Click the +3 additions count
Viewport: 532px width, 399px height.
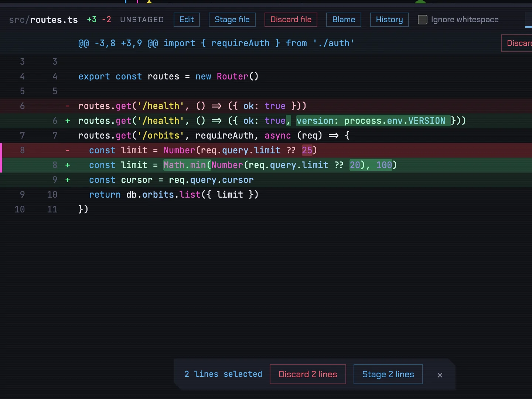(x=92, y=20)
